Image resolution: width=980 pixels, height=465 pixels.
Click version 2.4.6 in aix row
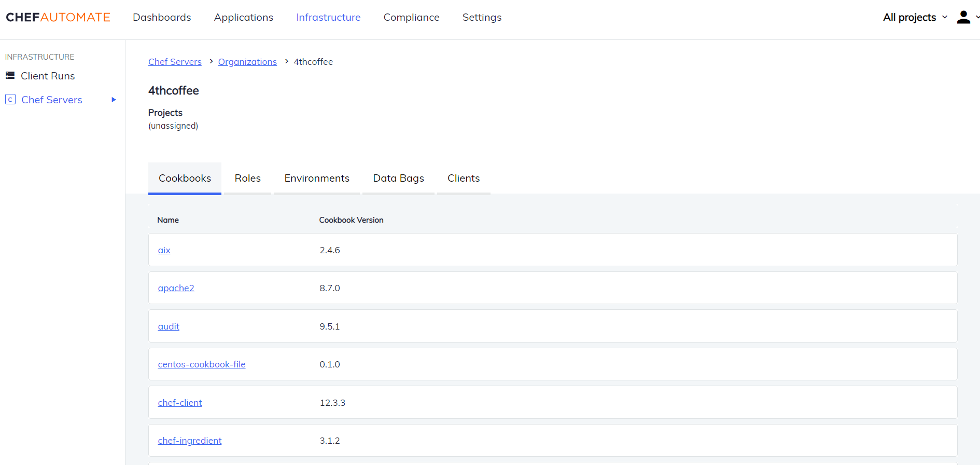click(x=330, y=250)
